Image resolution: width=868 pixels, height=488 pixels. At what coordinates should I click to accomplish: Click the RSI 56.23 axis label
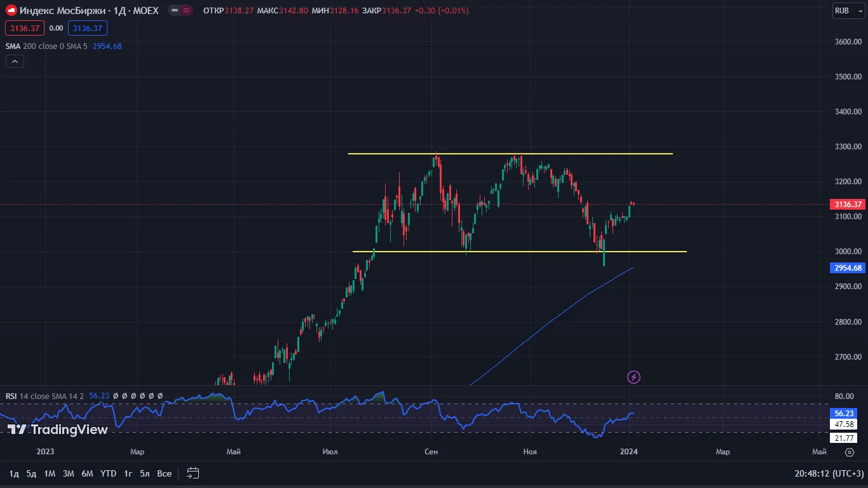[843, 413]
